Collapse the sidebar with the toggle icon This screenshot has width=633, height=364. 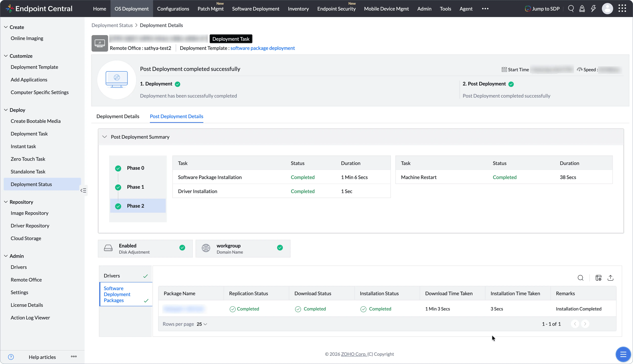(83, 191)
